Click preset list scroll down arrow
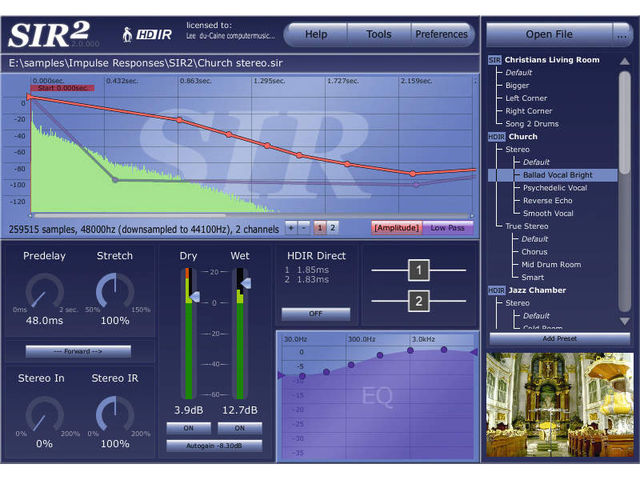640x480 pixels. pyautogui.click(x=624, y=322)
